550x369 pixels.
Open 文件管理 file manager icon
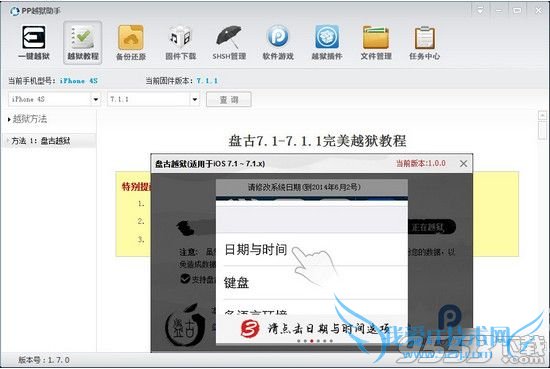[x=376, y=42]
